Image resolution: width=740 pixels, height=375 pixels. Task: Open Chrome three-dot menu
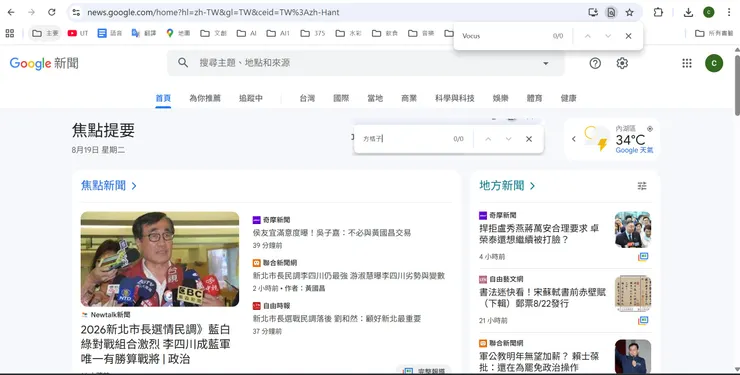(729, 12)
